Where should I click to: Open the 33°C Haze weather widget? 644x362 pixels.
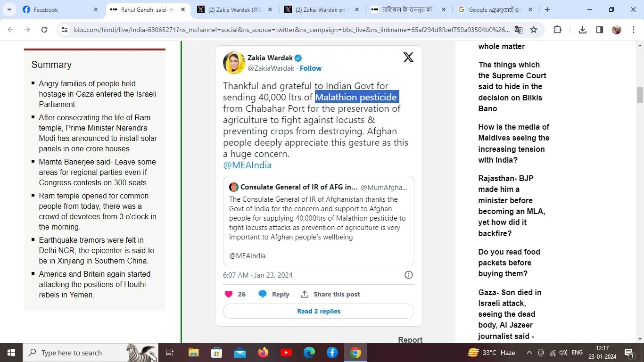pos(491,353)
